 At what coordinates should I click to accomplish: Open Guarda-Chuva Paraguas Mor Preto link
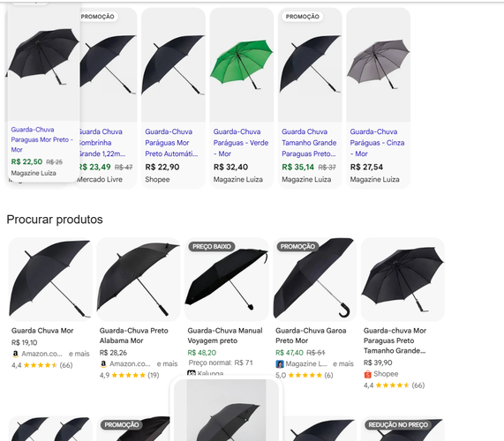pos(42,139)
